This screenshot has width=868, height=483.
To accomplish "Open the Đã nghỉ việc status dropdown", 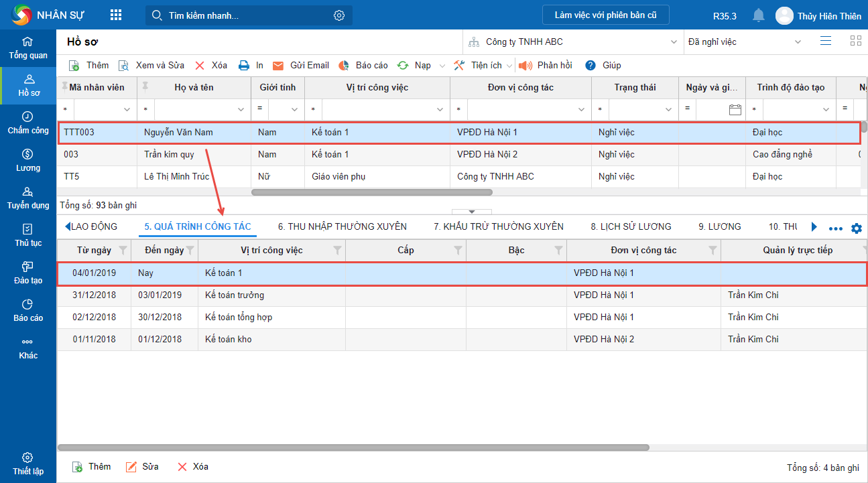I will pyautogui.click(x=798, y=42).
